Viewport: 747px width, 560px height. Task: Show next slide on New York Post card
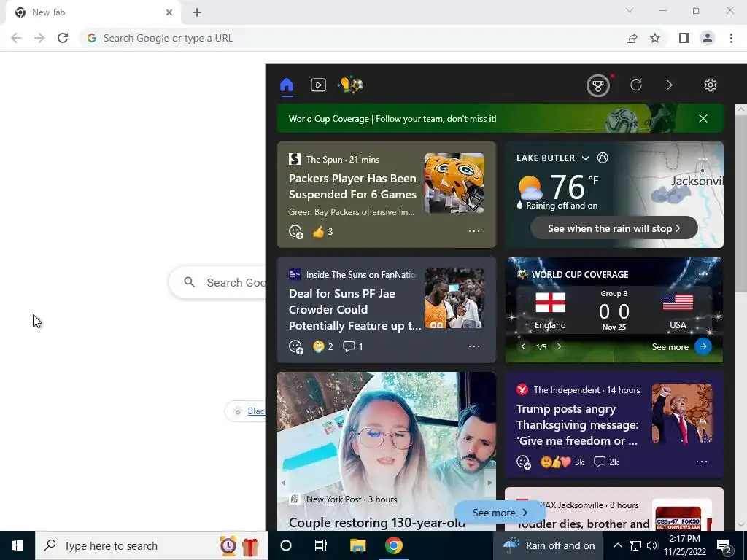[x=489, y=483]
